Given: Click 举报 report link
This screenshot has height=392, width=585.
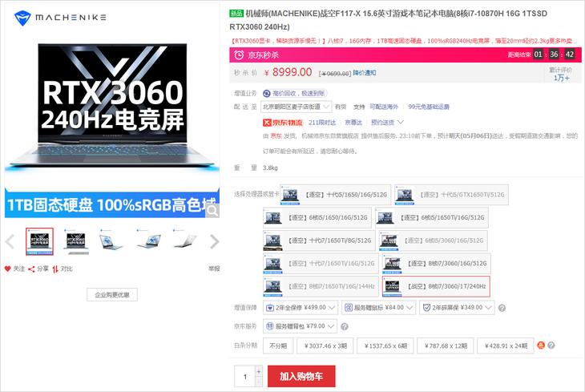Looking at the screenshot, I should click(x=214, y=269).
